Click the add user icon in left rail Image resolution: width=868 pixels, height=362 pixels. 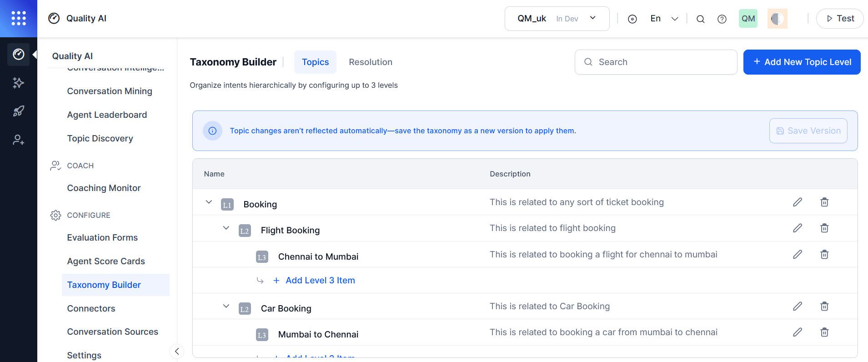19,140
